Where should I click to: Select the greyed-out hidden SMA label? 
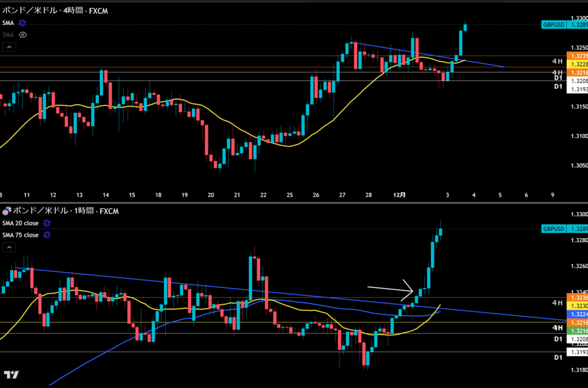pos(8,34)
